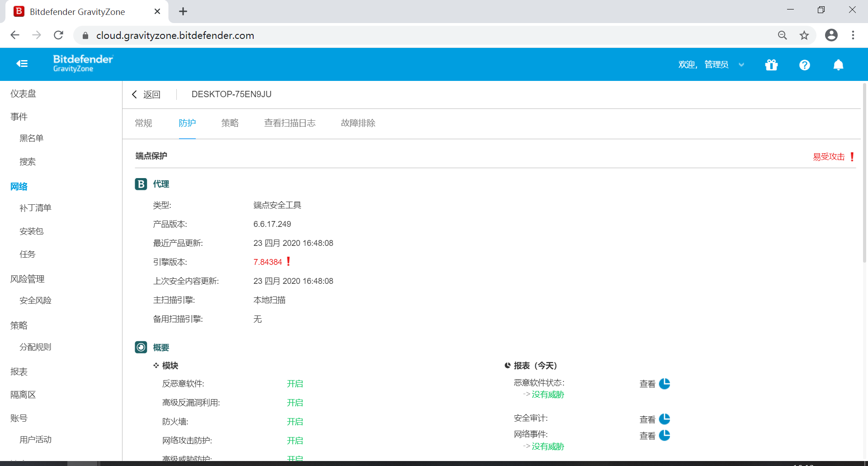Viewport: 868px width, 466px height.
Task: Select 黑名单 in the sidebar
Action: [31, 138]
